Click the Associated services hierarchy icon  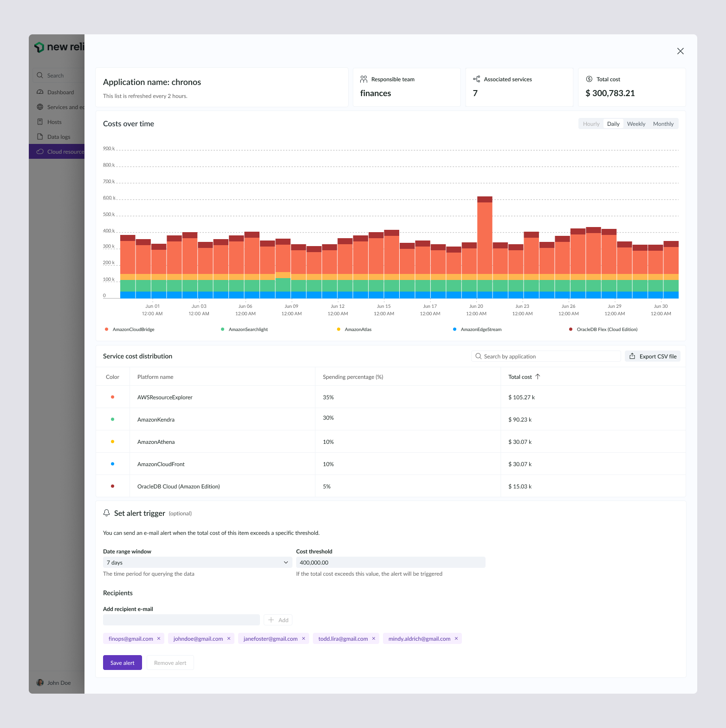click(x=476, y=79)
